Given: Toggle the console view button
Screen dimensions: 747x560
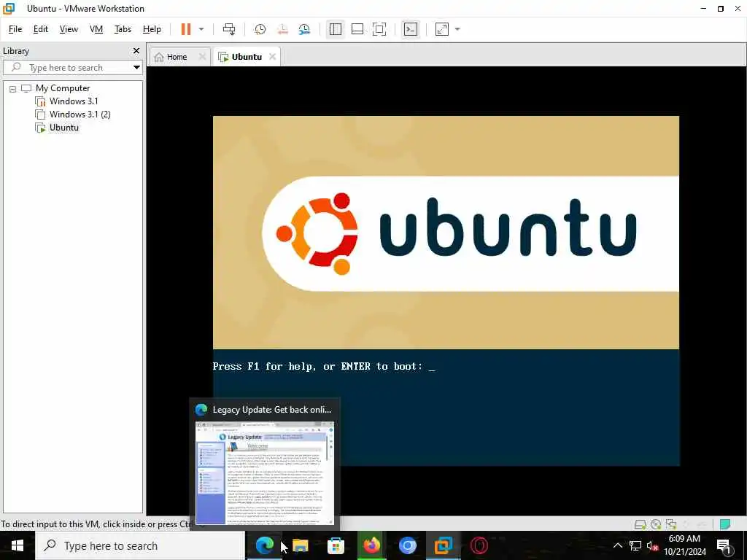Looking at the screenshot, I should [410, 29].
